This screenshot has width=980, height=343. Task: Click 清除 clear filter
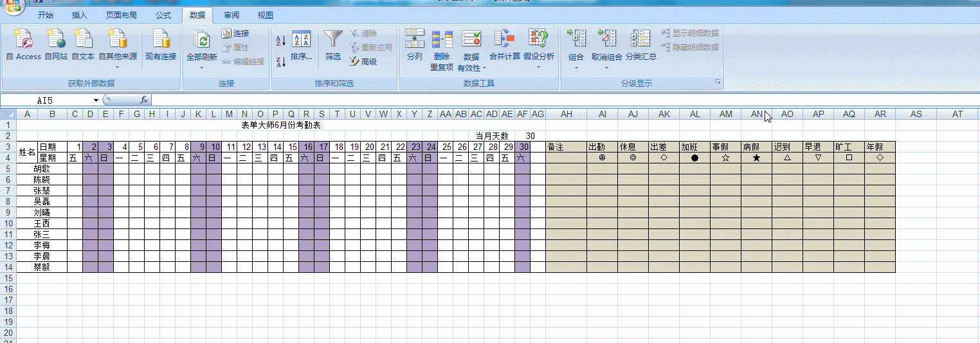pyautogui.click(x=363, y=33)
